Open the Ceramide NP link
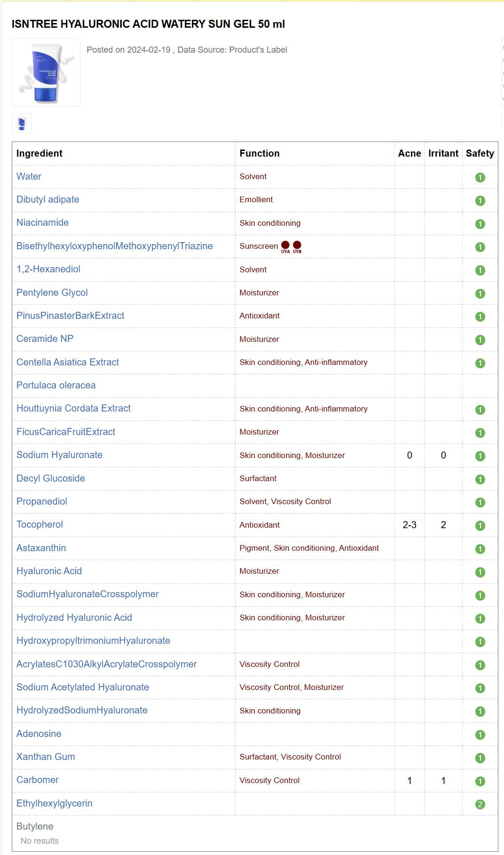Image resolution: width=504 pixels, height=855 pixels. coord(45,339)
